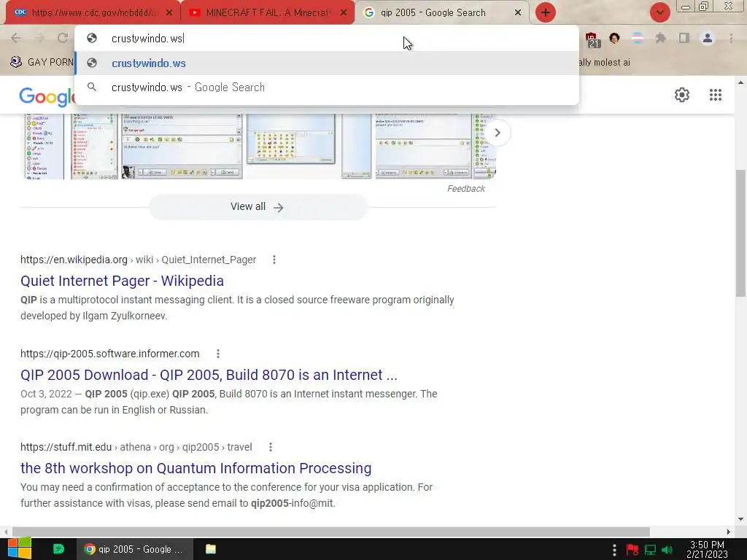
Task: Toggle the browser side panel
Action: [684, 38]
